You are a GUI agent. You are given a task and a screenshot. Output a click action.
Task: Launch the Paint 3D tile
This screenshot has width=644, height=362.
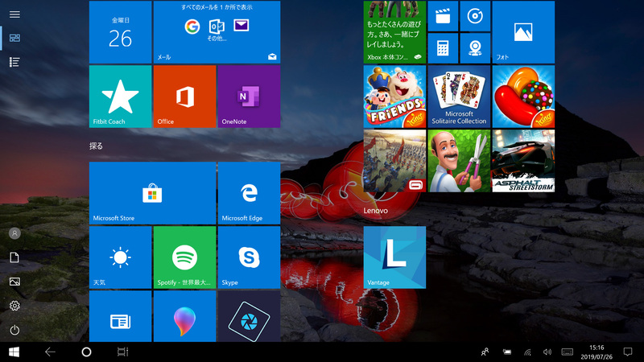[x=185, y=316]
